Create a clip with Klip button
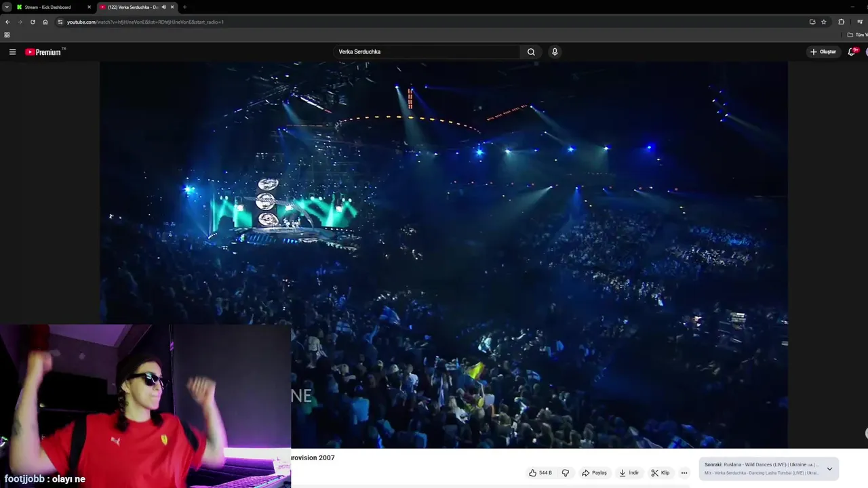Image resolution: width=868 pixels, height=488 pixels. 660,473
